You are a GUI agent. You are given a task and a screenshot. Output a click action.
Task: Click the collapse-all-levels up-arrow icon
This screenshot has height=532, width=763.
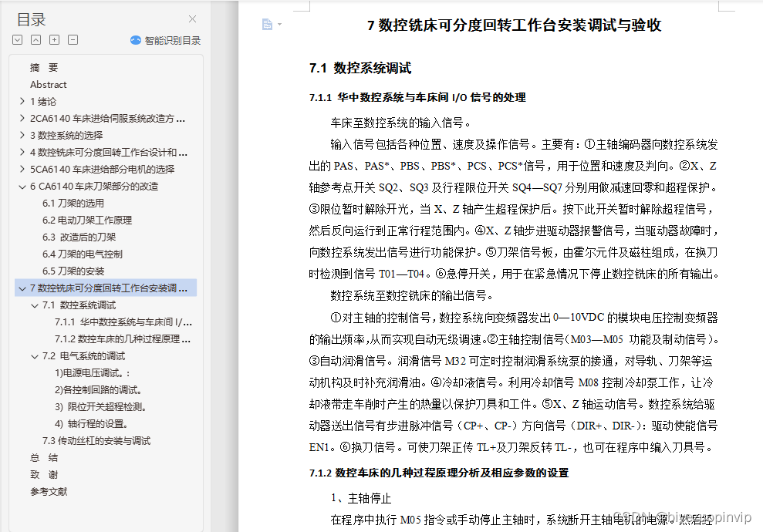click(36, 40)
